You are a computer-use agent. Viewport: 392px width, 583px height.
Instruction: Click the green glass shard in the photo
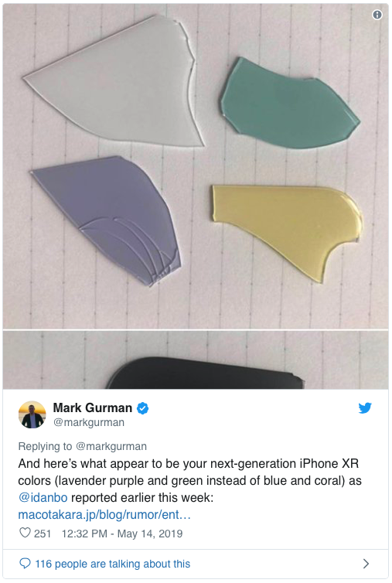pyautogui.click(x=288, y=104)
